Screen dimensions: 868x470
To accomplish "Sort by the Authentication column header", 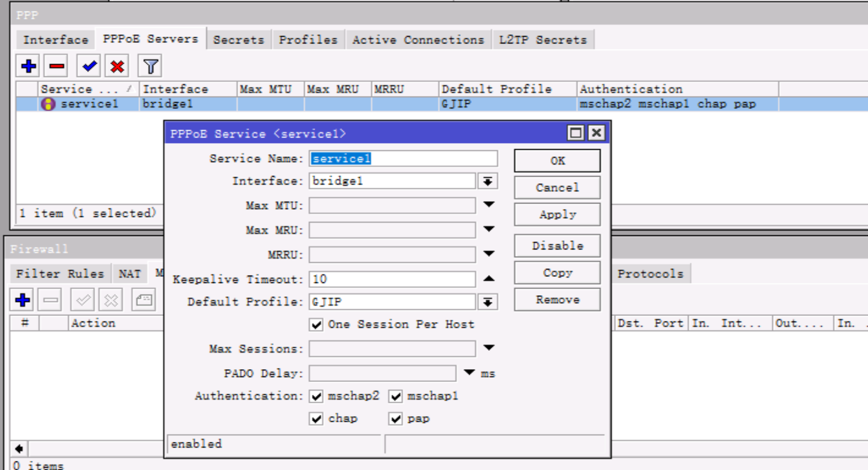I will coord(677,89).
